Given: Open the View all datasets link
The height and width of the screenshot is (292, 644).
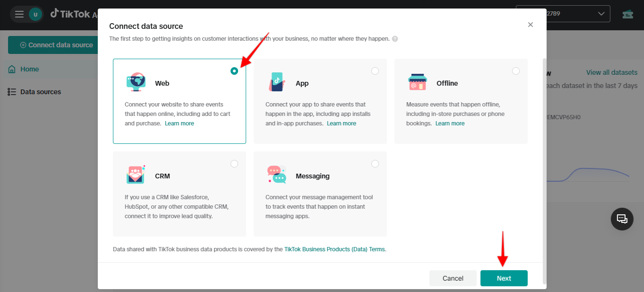Looking at the screenshot, I should click(x=612, y=72).
